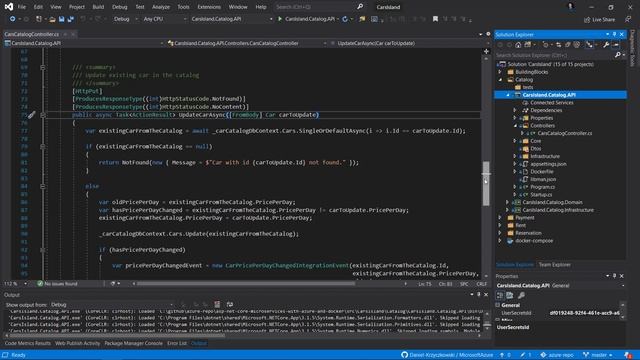Image resolution: width=640 pixels, height=360 pixels.
Task: Start debugging with the green play button
Action: [280, 19]
